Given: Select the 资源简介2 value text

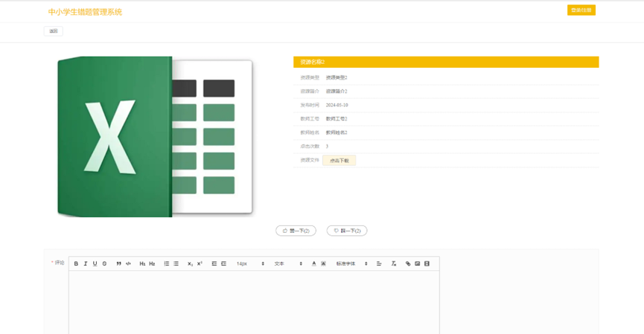Looking at the screenshot, I should (337, 91).
